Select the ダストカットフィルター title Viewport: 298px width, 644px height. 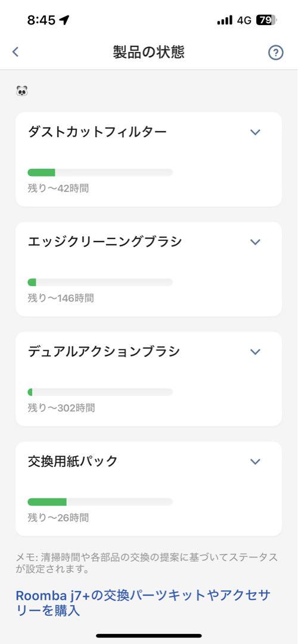point(97,132)
